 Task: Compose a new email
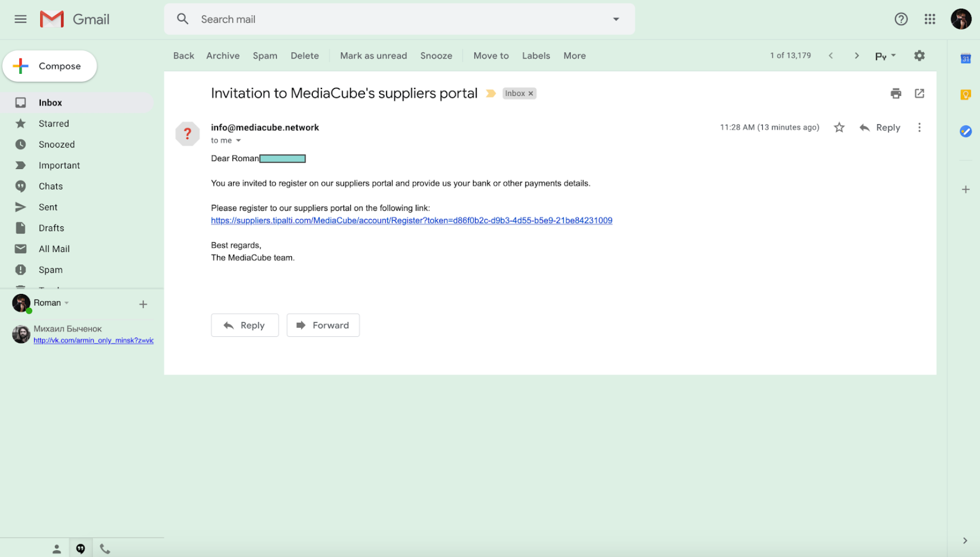point(50,66)
